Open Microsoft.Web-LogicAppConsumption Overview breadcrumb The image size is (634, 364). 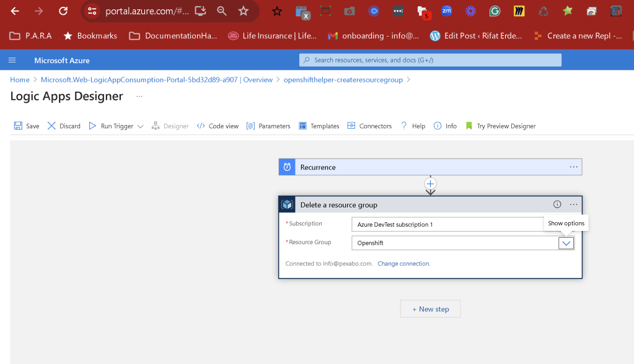tap(156, 80)
